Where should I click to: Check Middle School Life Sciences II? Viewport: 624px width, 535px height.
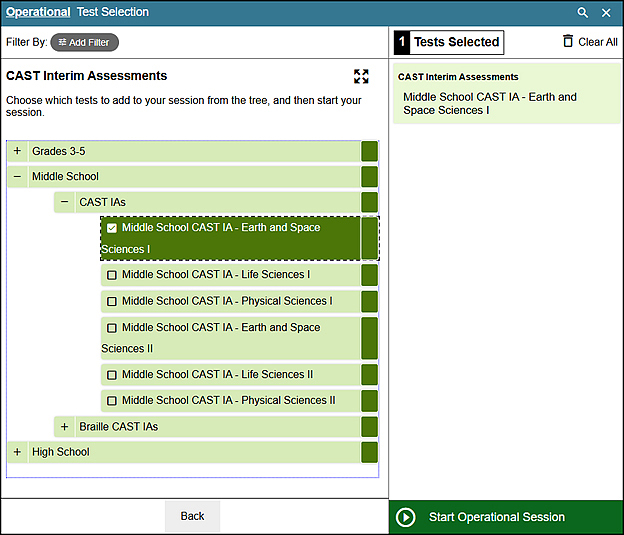pos(112,375)
